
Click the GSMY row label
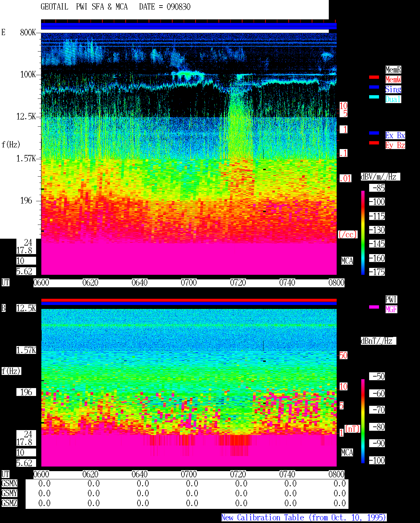[x=9, y=493]
